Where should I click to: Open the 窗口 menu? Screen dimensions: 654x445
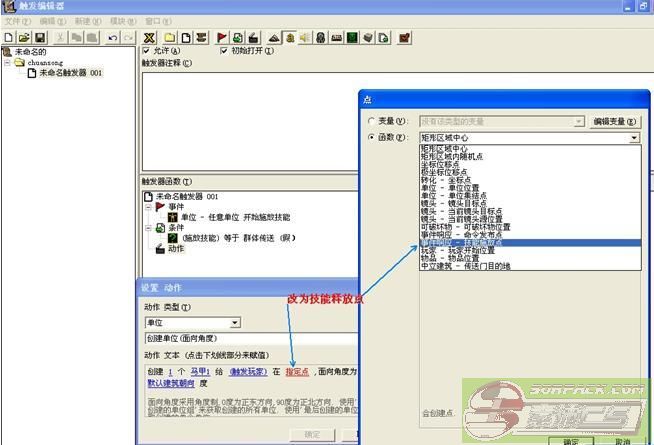coord(156,20)
